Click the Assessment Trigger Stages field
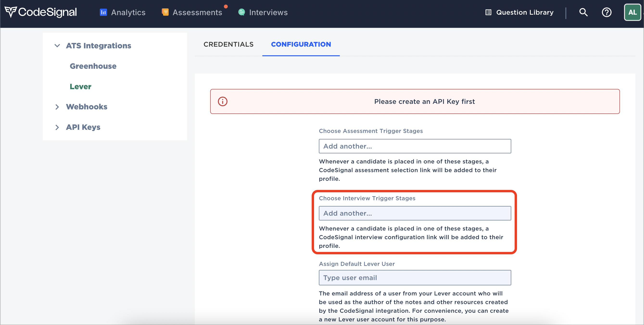Screen dimensions: 644x325 [415, 146]
